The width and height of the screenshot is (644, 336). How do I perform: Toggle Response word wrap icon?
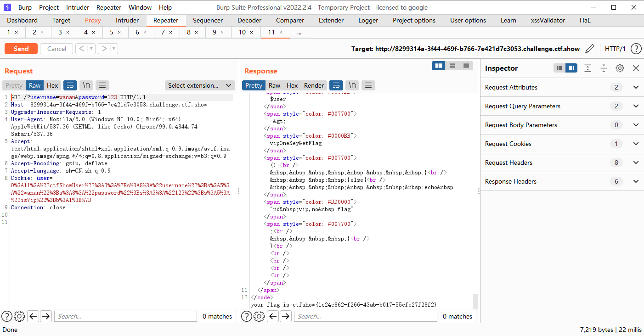click(336, 85)
